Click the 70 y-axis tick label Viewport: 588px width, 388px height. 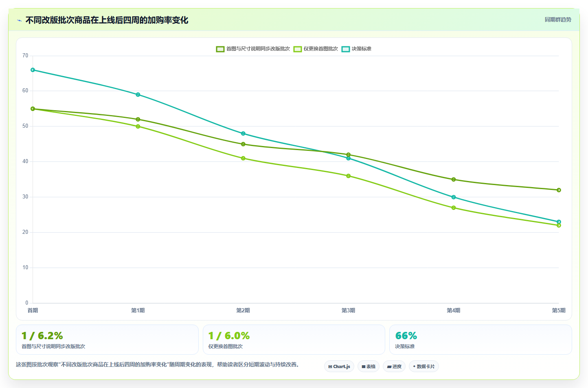tap(25, 56)
